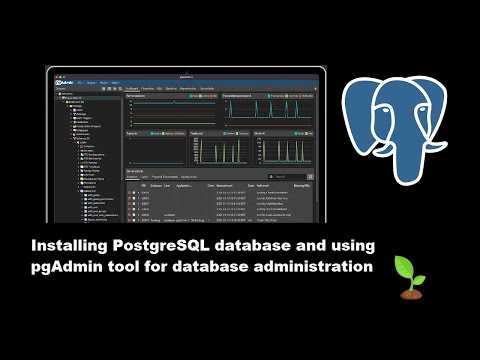Click the Search Objects icon in Browser toolbar

(x=121, y=89)
